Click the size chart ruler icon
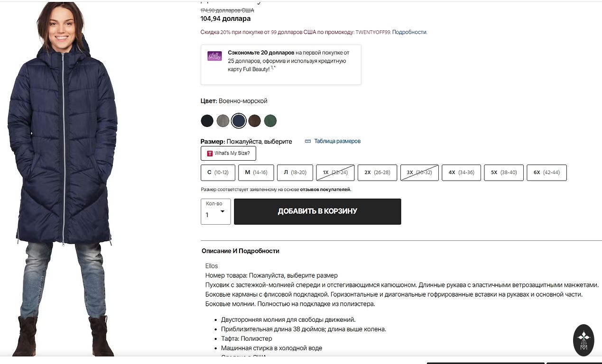The width and height of the screenshot is (602, 364). [307, 141]
